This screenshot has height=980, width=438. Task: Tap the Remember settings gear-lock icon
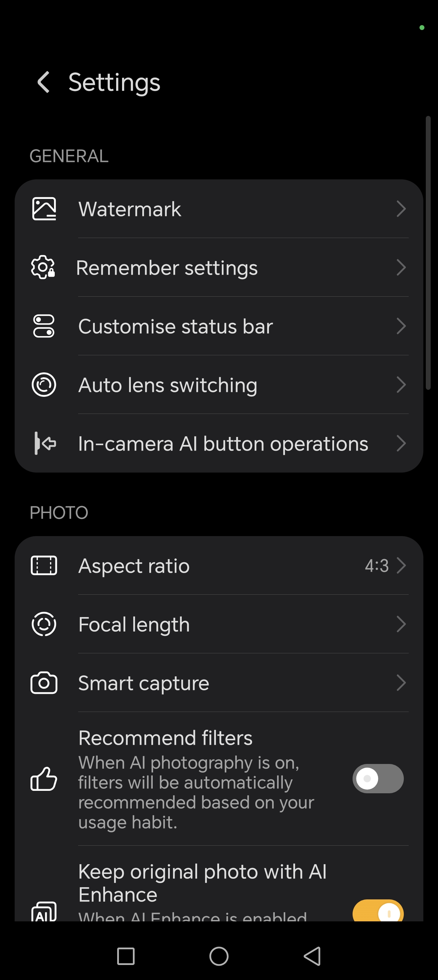point(43,267)
